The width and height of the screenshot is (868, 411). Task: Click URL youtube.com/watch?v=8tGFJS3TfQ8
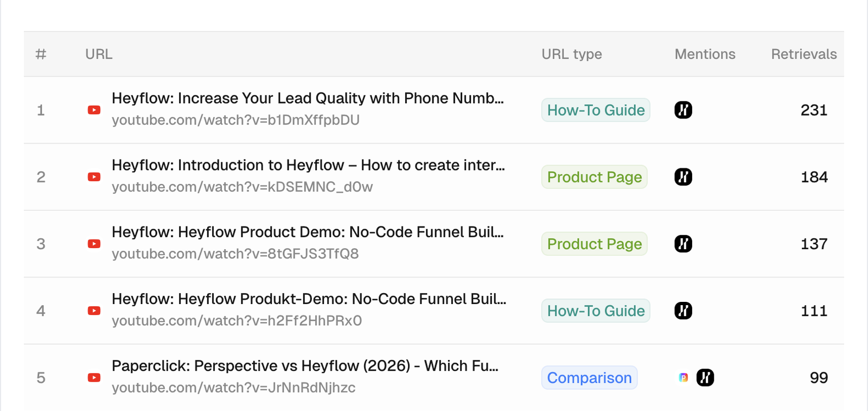pyautogui.click(x=235, y=254)
